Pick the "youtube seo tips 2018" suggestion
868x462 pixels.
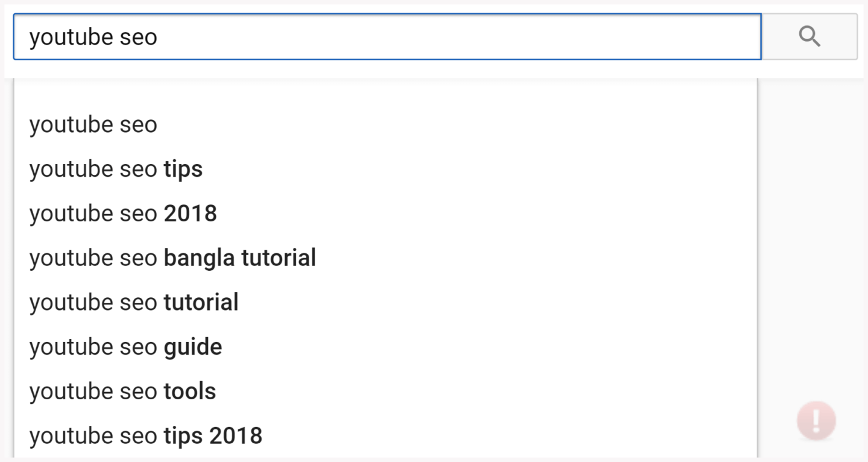(146, 436)
